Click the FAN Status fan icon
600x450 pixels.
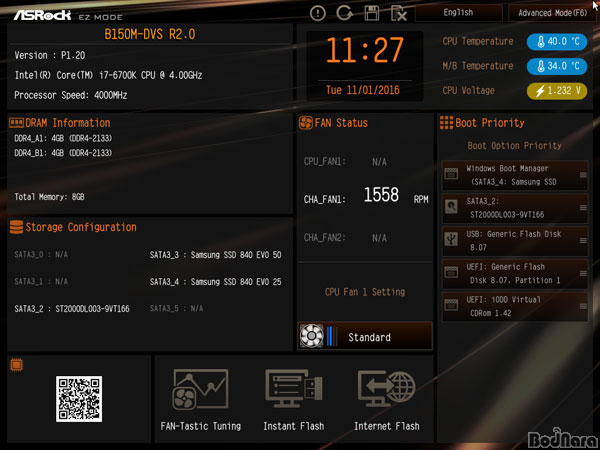305,123
